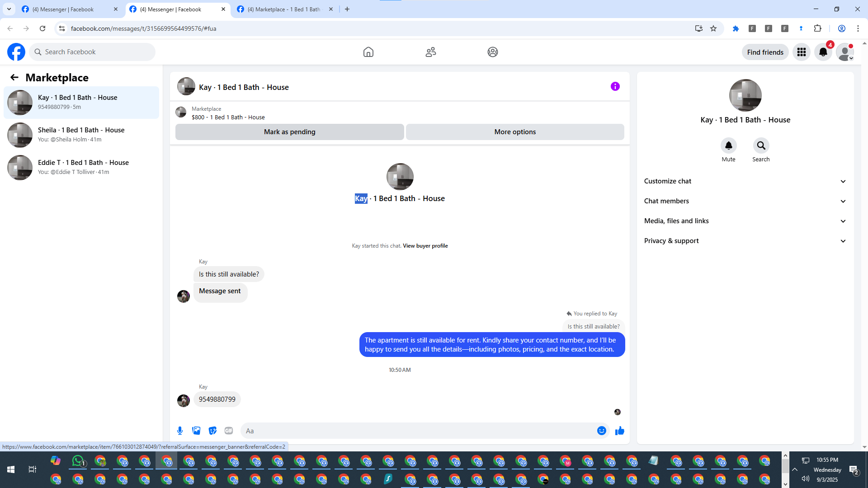
Task: Open the account profile avatar menu
Action: click(x=845, y=52)
